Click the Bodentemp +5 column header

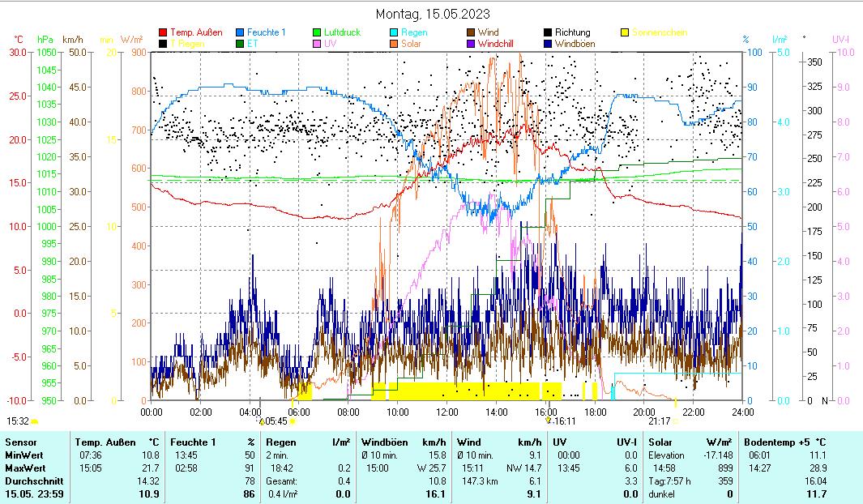[x=783, y=442]
